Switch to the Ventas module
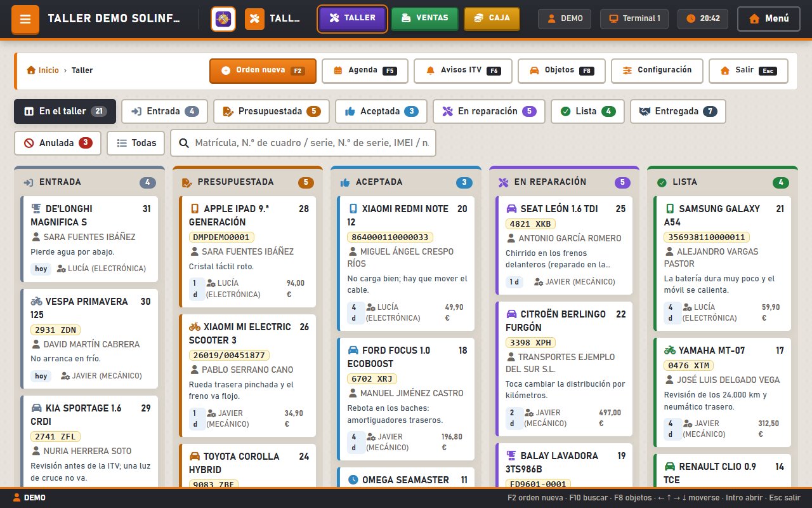Image resolution: width=812 pixels, height=508 pixels. (424, 18)
